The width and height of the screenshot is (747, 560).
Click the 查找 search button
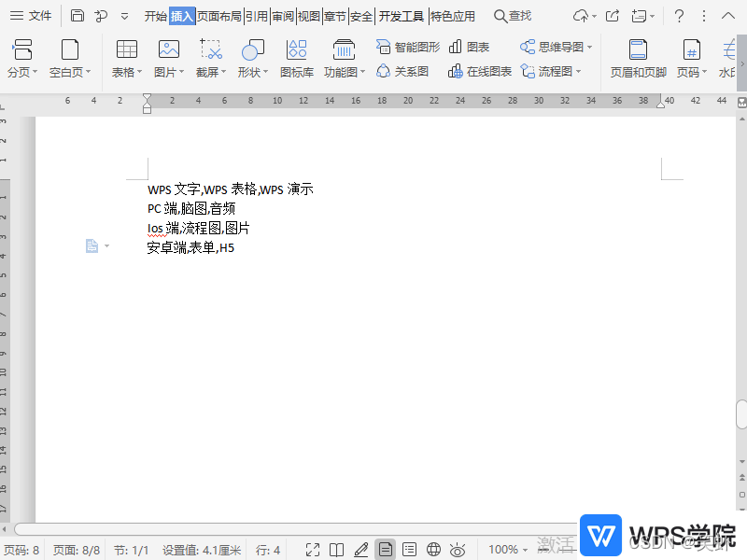513,16
